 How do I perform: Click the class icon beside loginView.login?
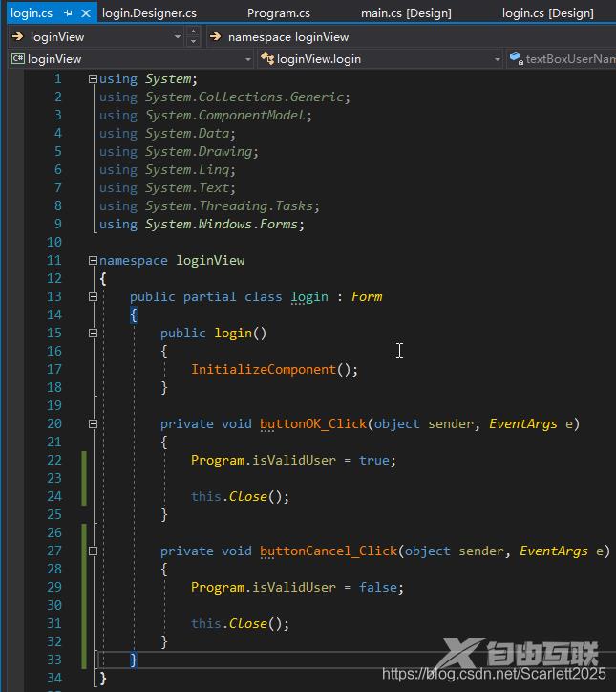click(x=266, y=59)
